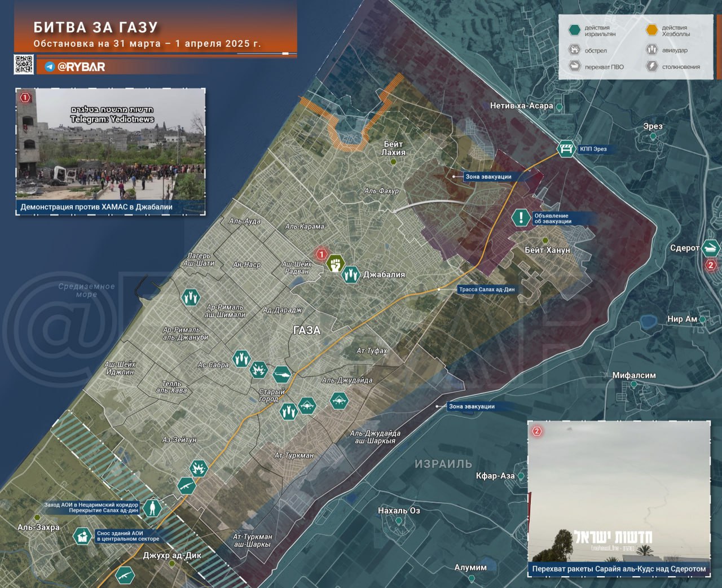Select the обстрел legend icon
Viewport: 722px width, 588px height.
pos(574,50)
